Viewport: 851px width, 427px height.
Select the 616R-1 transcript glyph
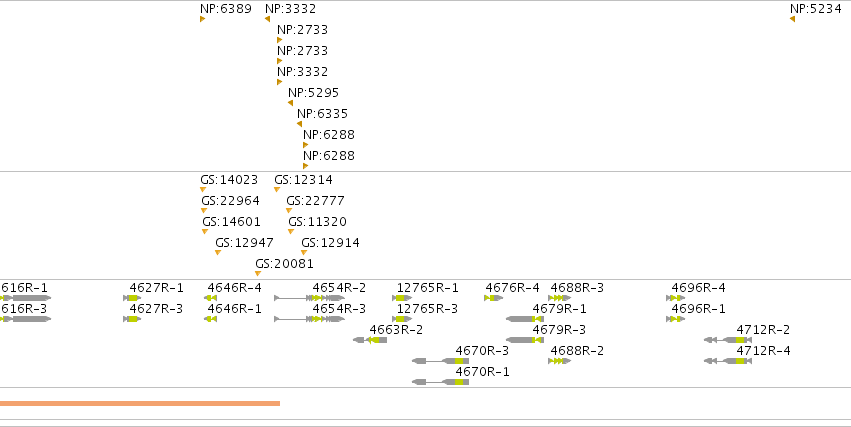26,298
